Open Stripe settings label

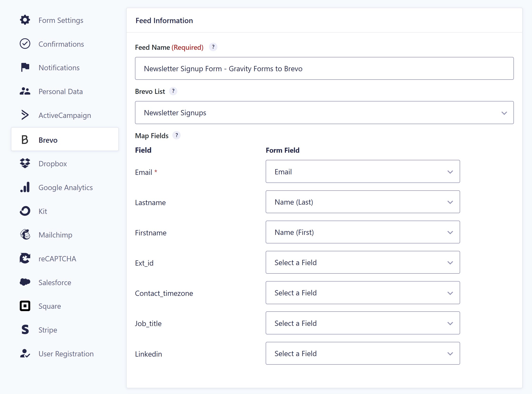[x=48, y=330]
